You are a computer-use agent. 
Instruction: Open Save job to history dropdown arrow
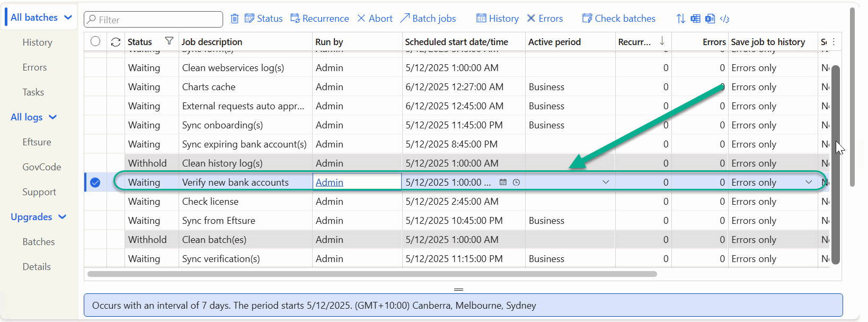click(x=809, y=182)
